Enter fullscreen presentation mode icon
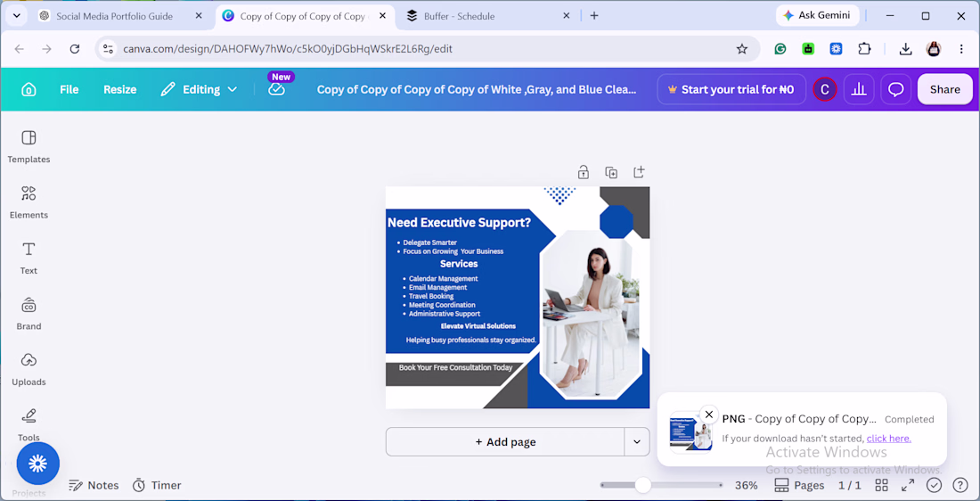 tap(908, 485)
